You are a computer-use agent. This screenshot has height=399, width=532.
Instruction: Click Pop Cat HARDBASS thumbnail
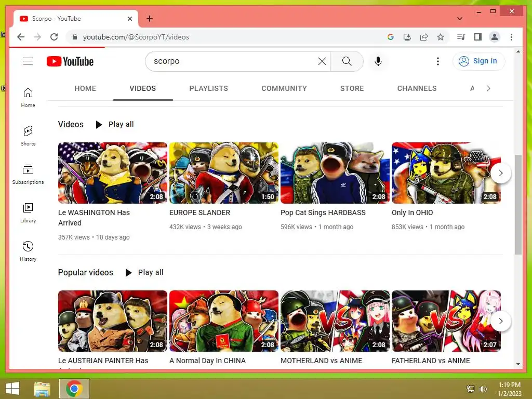(x=335, y=173)
